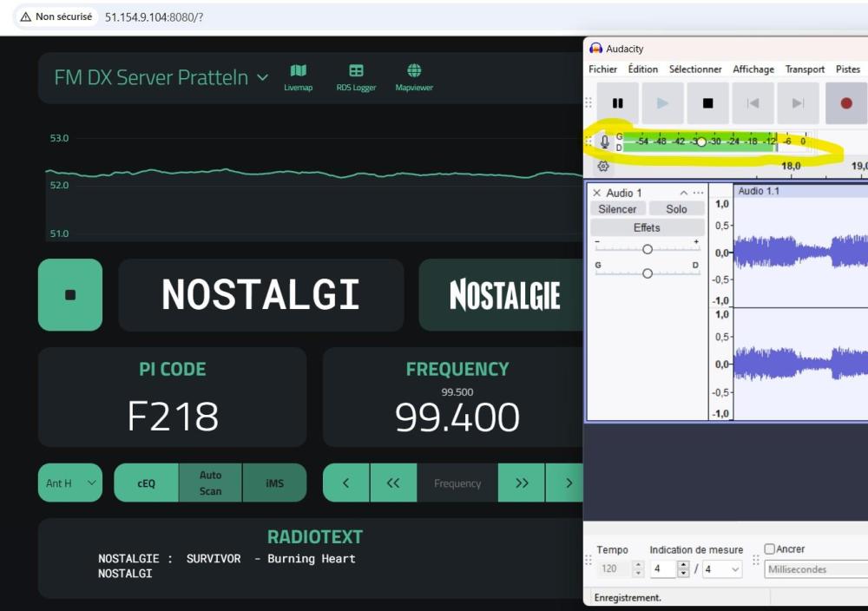Adjust the Audio 1 pan slider

click(x=648, y=273)
